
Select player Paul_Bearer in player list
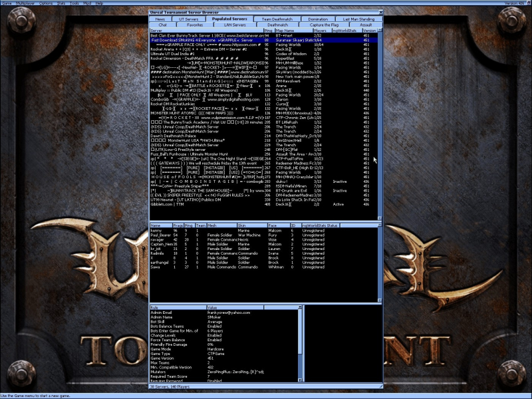[x=263, y=235]
